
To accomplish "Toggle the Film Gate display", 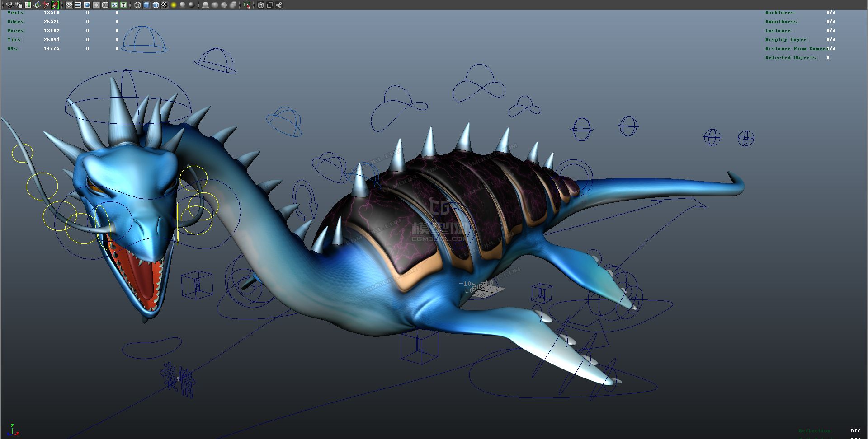I will tap(78, 5).
